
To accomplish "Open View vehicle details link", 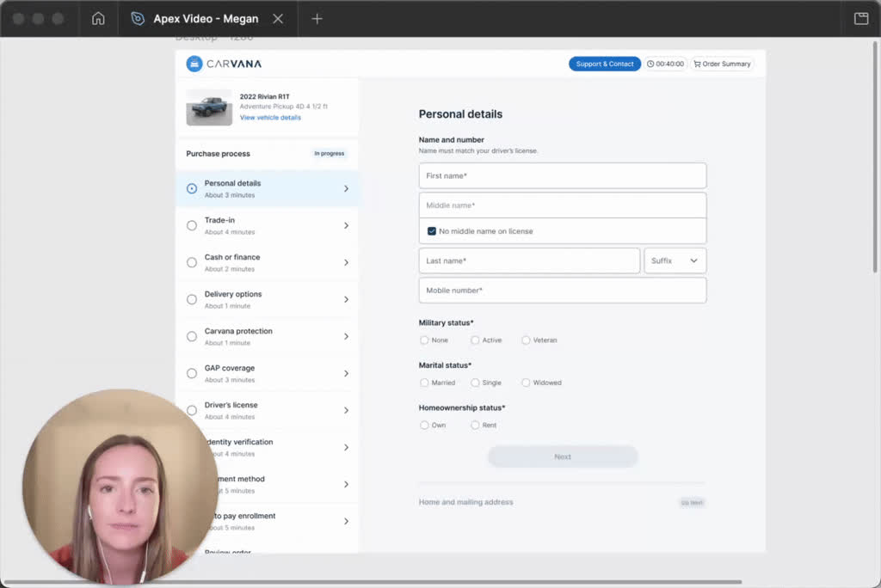I will pyautogui.click(x=270, y=118).
